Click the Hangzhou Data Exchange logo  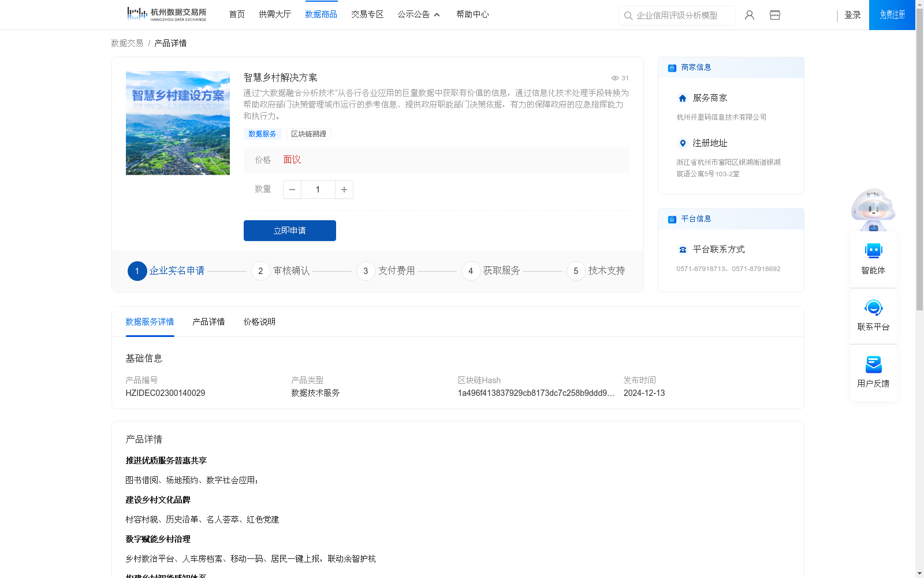[x=166, y=14]
